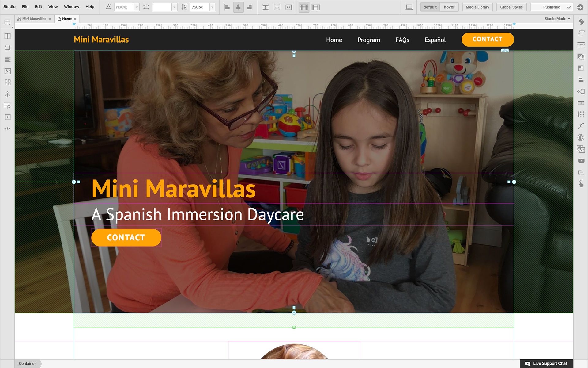Select the text paragraph tool
Screen dimensions: 588x368
8,59
